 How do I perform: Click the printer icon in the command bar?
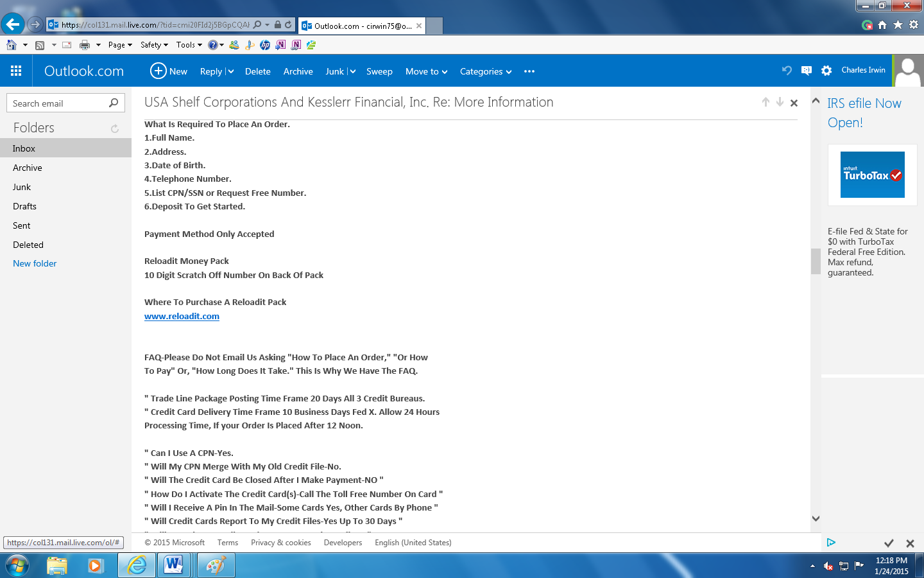85,45
